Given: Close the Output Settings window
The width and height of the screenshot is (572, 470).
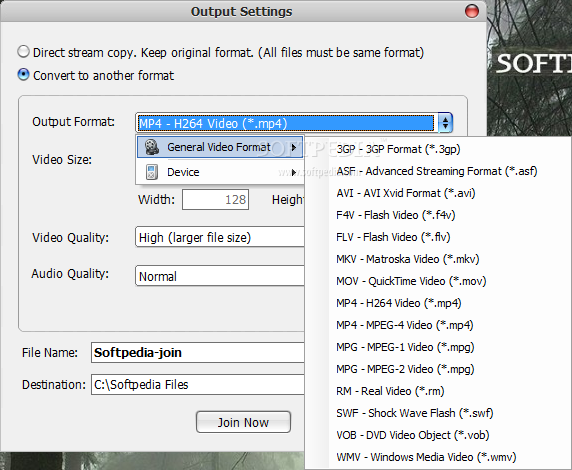Looking at the screenshot, I should click(x=472, y=11).
